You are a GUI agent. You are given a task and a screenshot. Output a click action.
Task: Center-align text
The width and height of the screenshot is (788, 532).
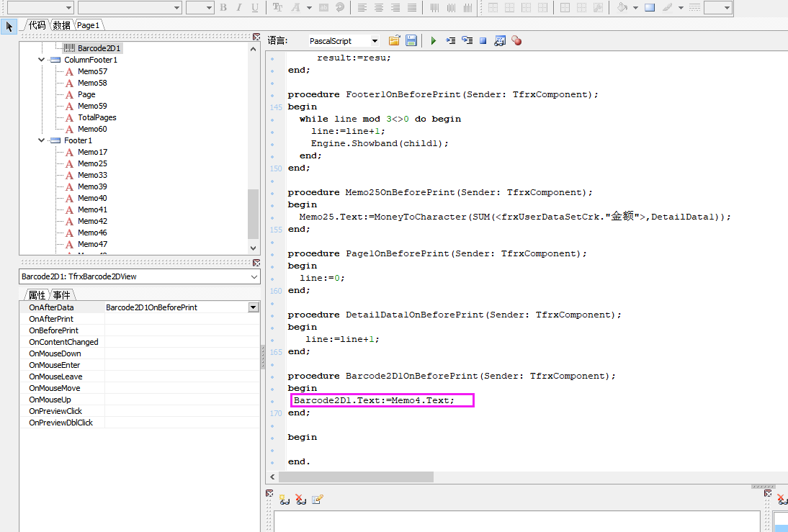pyautogui.click(x=378, y=7)
